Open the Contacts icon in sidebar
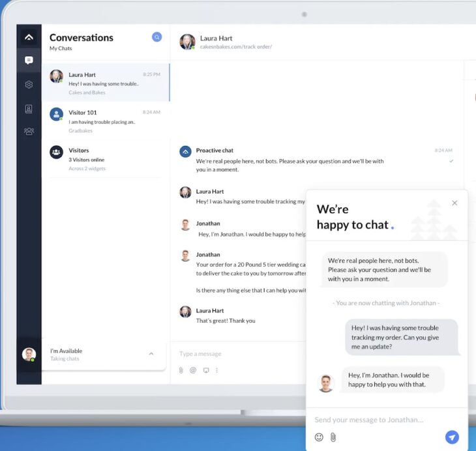This screenshot has height=451, width=476. [29, 109]
